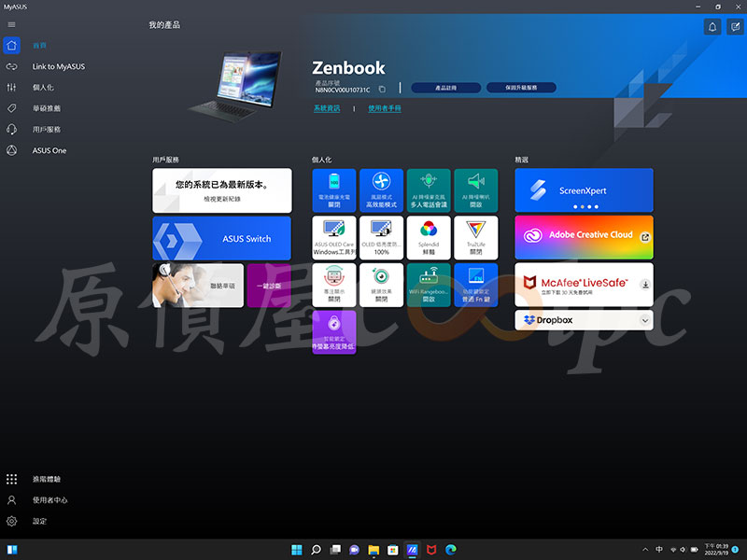Open AI 降噪麥克風 microphone tile
747x560 pixels.
[x=429, y=190]
